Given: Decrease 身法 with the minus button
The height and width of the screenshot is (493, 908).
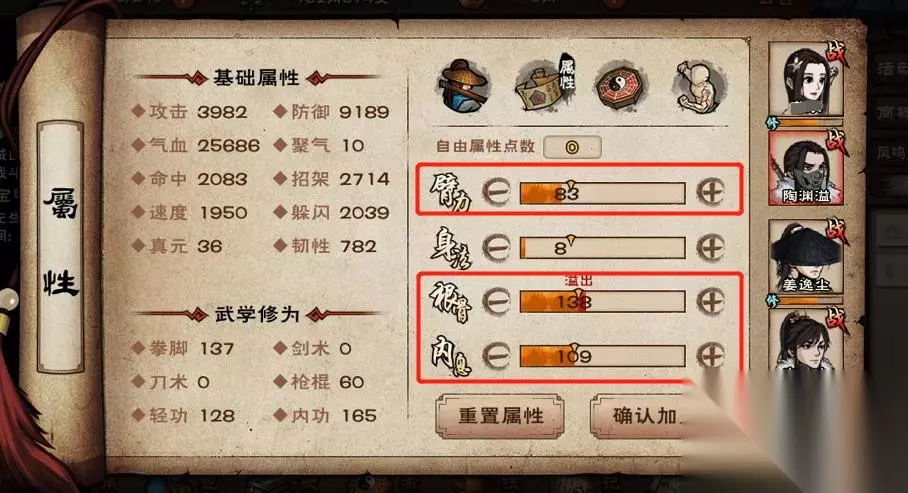Looking at the screenshot, I should coord(496,247).
